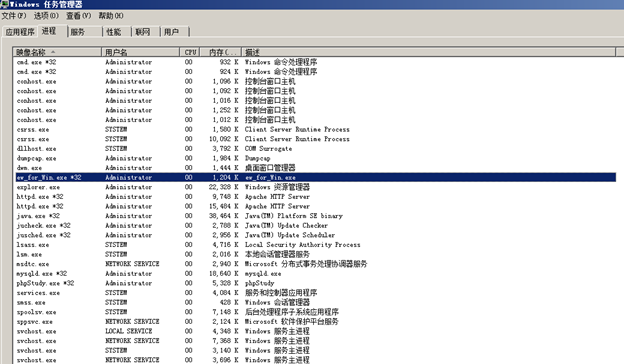Sort by the 映像名称 column header

(x=57, y=52)
